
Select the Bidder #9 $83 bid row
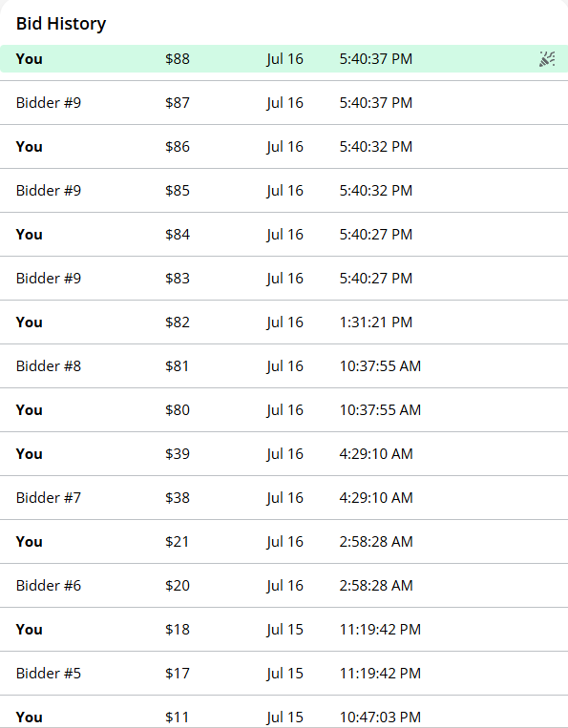[284, 278]
